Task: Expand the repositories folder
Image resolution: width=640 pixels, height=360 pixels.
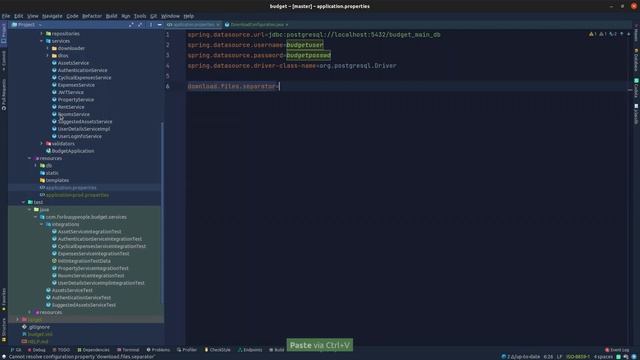Action: [x=42, y=33]
